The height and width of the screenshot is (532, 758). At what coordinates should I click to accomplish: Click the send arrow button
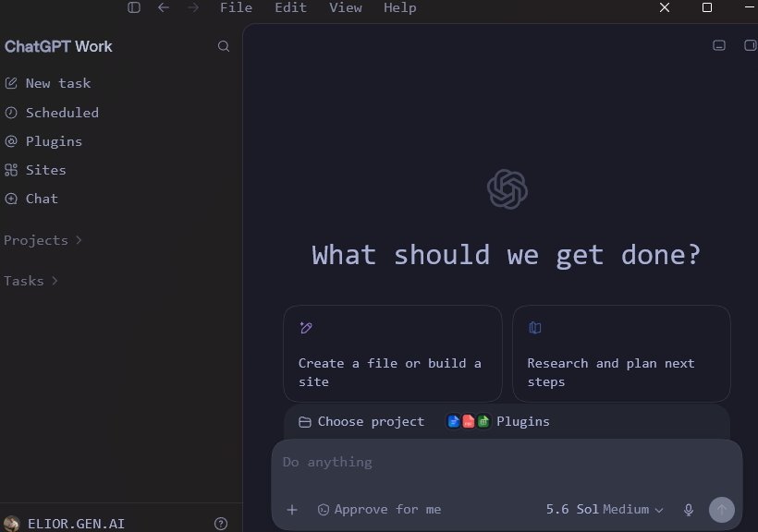tap(722, 510)
